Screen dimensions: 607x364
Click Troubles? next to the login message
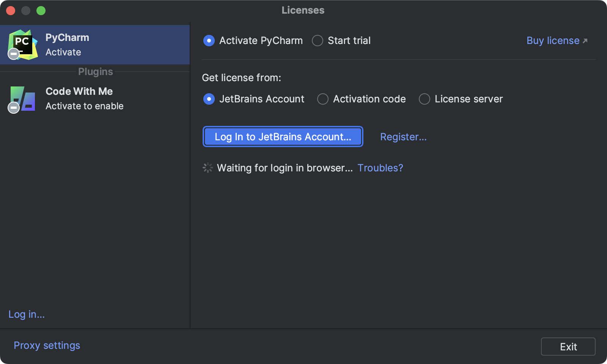click(x=380, y=168)
